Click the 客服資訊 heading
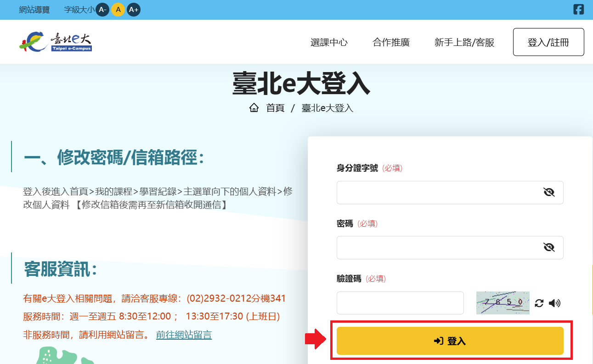The width and height of the screenshot is (593, 364). pyautogui.click(x=61, y=269)
